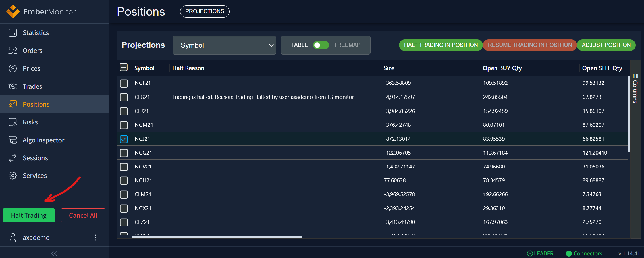The height and width of the screenshot is (258, 644).
Task: Check the NGF21 row checkbox
Action: click(x=124, y=83)
